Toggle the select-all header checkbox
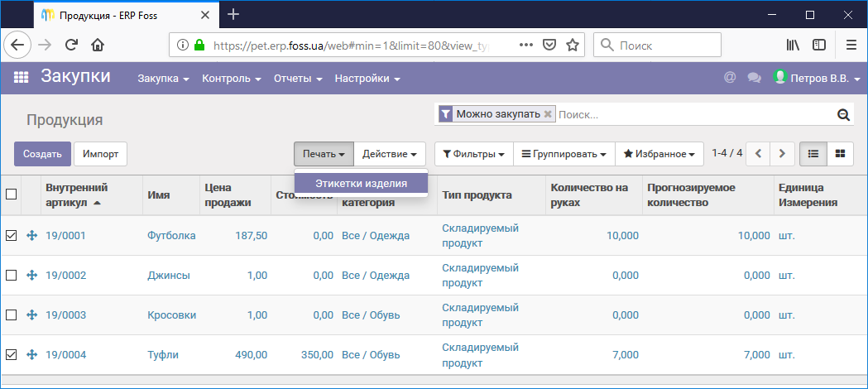868x389 pixels. coord(11,194)
